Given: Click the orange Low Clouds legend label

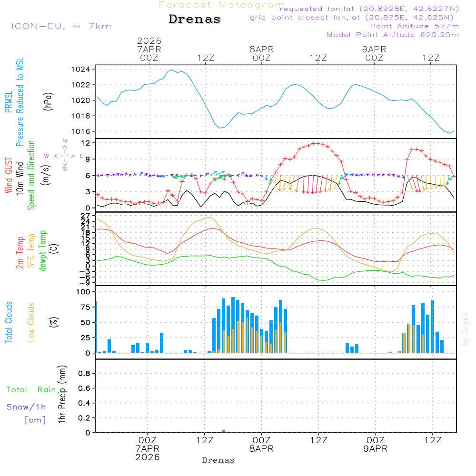Looking at the screenshot, I should click(31, 322).
